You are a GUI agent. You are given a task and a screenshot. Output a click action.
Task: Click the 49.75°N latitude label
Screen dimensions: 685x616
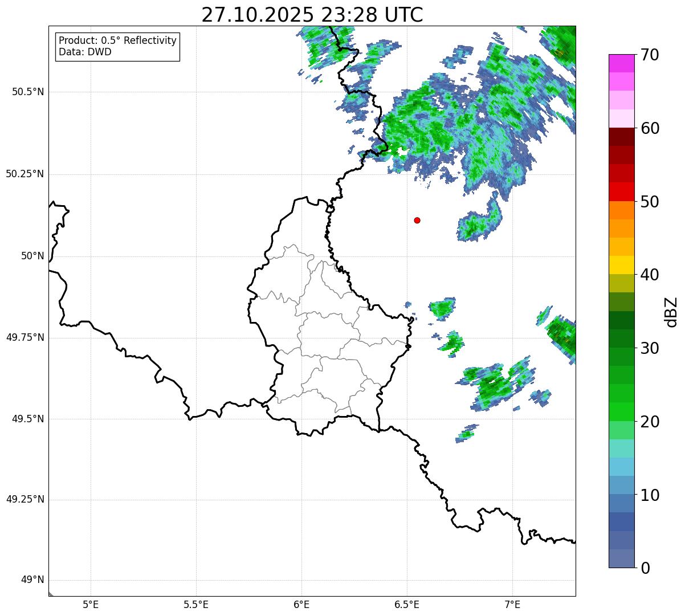coord(25,337)
